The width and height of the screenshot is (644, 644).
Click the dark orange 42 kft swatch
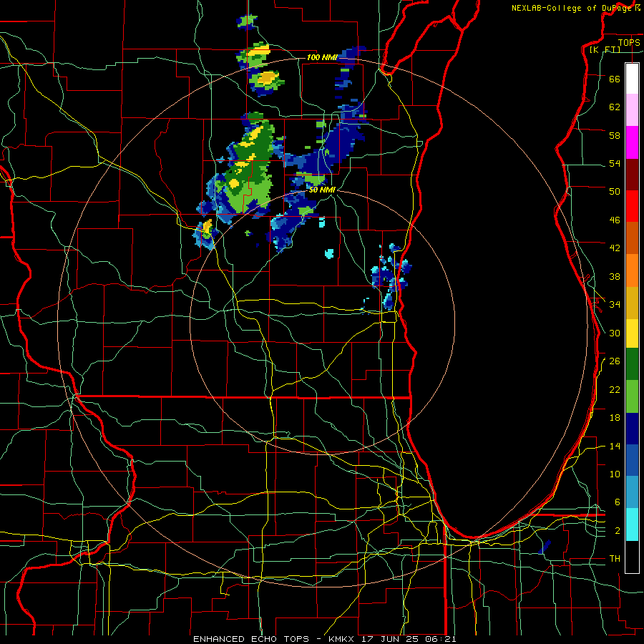coord(632,238)
